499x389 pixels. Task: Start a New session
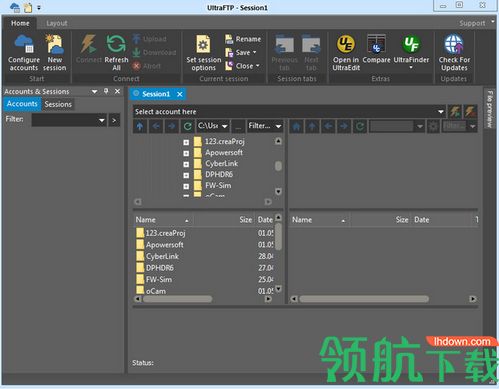(x=55, y=53)
